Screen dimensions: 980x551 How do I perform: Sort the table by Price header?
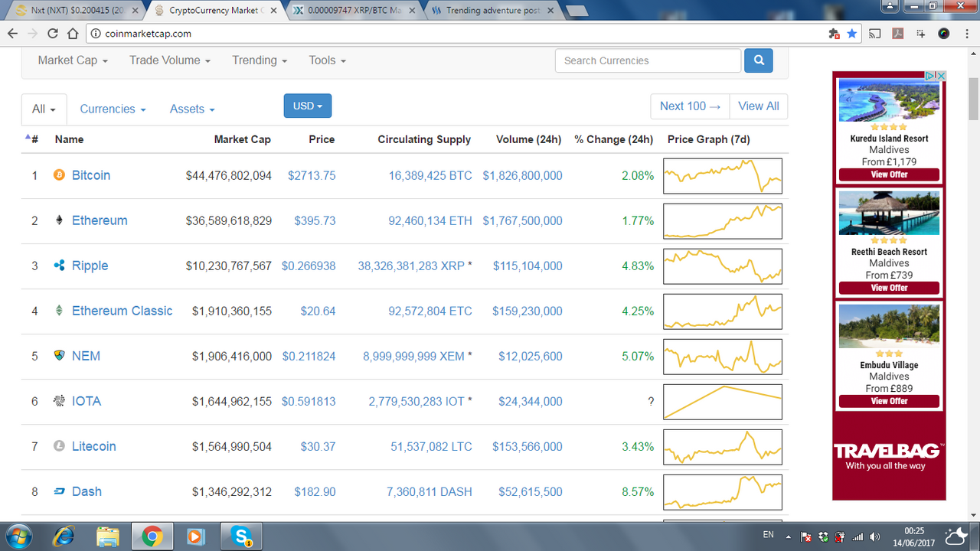tap(322, 139)
